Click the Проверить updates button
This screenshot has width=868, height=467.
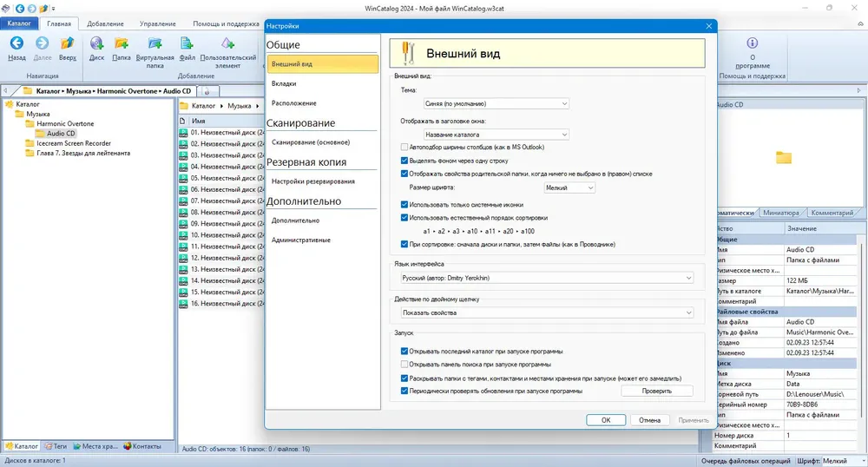tap(656, 391)
